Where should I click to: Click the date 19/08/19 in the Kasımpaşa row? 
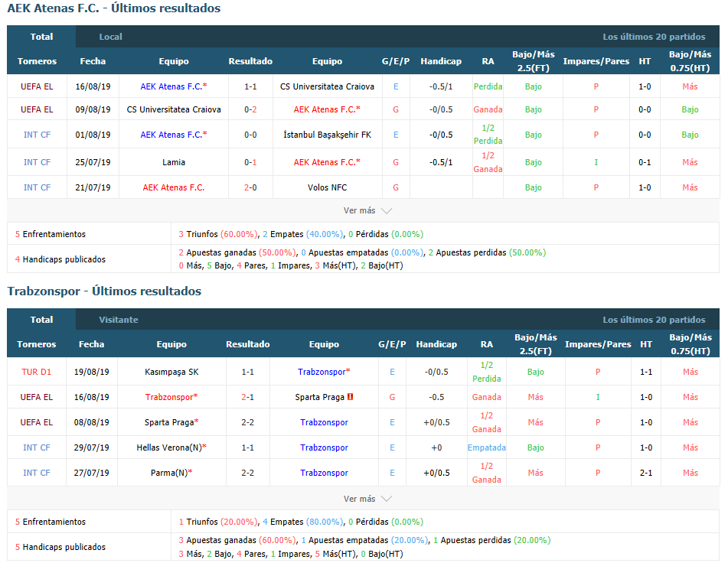pos(91,372)
